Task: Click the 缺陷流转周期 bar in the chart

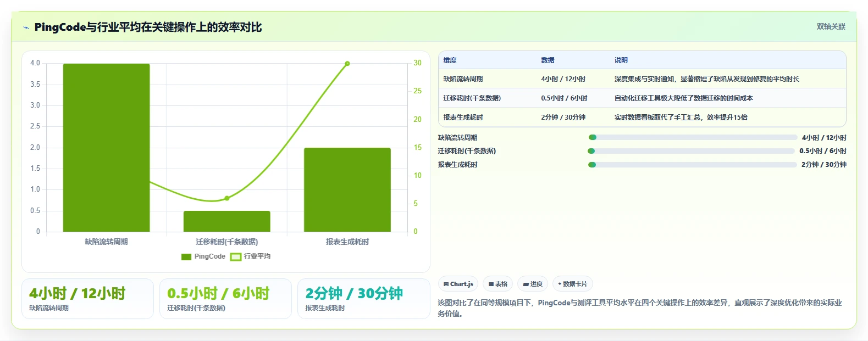Action: 106,148
